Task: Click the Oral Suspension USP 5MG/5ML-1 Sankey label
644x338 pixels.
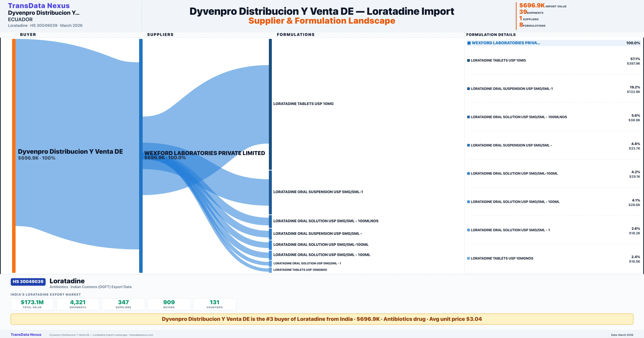Action: 318,192
